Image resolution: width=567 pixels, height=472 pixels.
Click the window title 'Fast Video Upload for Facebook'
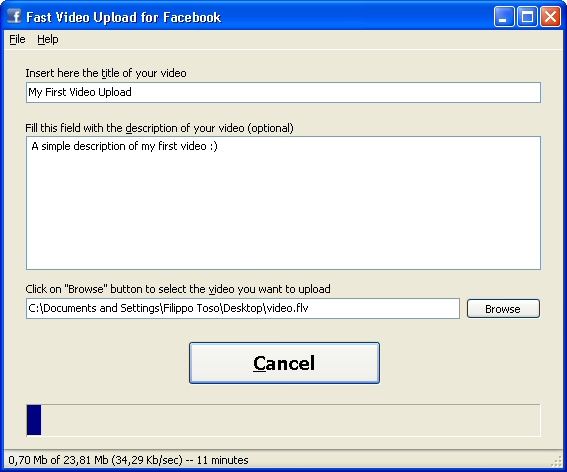(123, 17)
